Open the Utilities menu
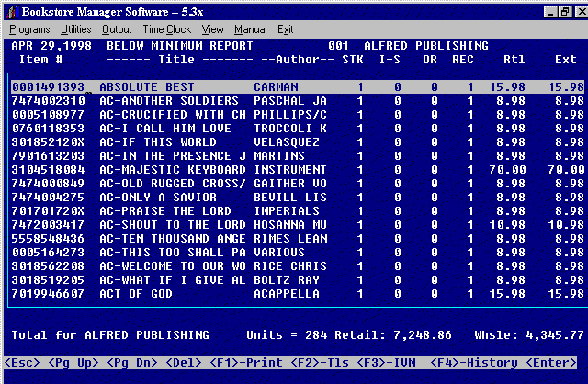Screen dimensions: 588x384 point(75,29)
